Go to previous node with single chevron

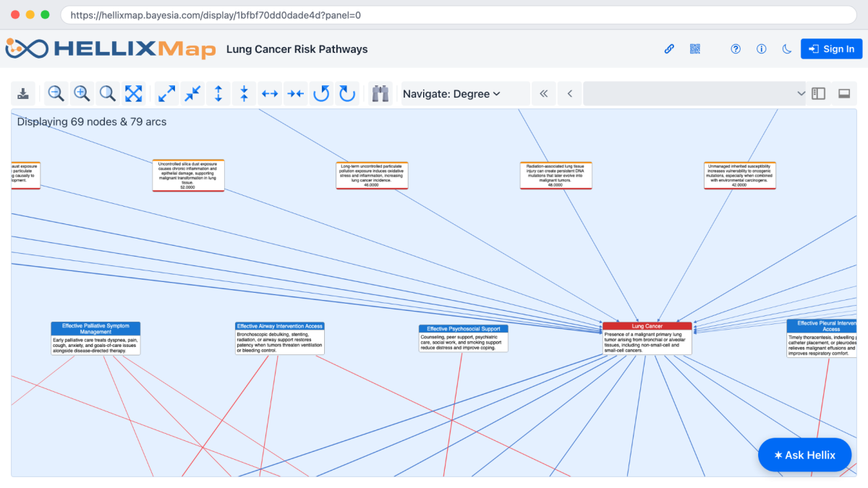tap(570, 93)
